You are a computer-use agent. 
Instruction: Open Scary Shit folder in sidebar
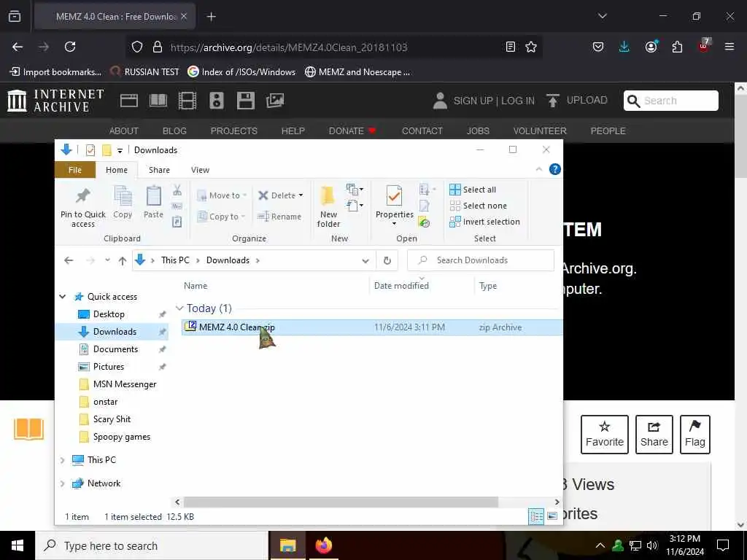pyautogui.click(x=112, y=419)
